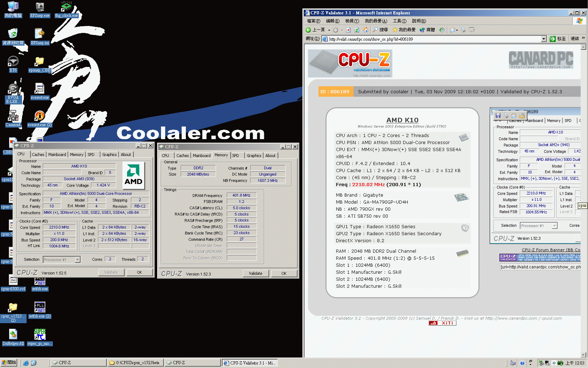Click the IE Edit page toolbar icon
The height and width of the screenshot is (368, 588).
click(x=472, y=30)
